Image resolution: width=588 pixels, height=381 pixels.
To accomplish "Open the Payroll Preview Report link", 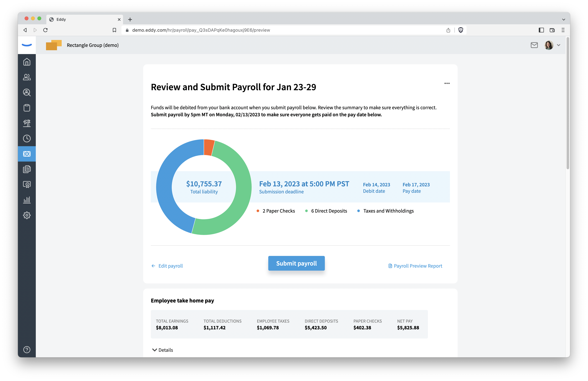I will click(415, 266).
